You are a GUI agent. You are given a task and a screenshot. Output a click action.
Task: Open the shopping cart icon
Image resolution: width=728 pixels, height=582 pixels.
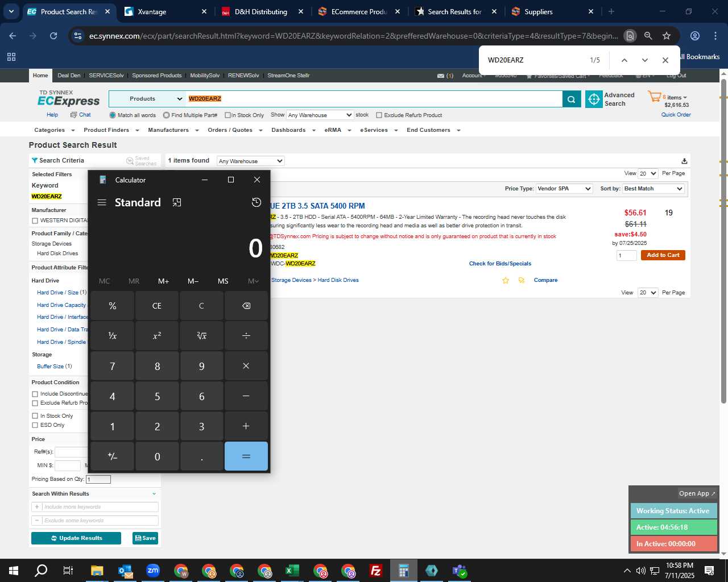[x=655, y=97]
